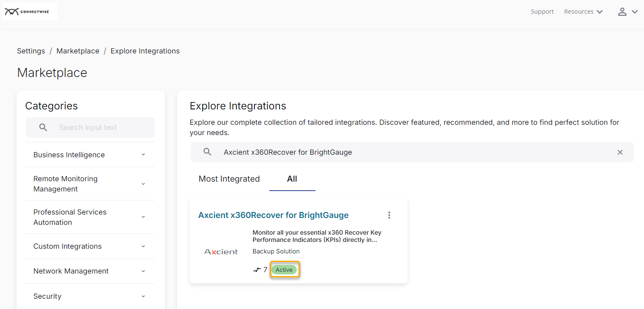Open the account menu chevron
This screenshot has height=309, width=644.
tap(635, 12)
